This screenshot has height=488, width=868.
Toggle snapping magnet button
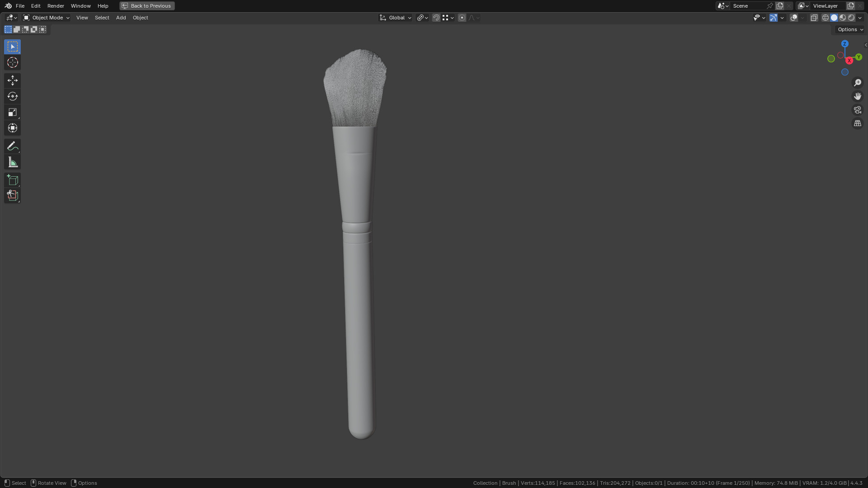click(x=436, y=18)
